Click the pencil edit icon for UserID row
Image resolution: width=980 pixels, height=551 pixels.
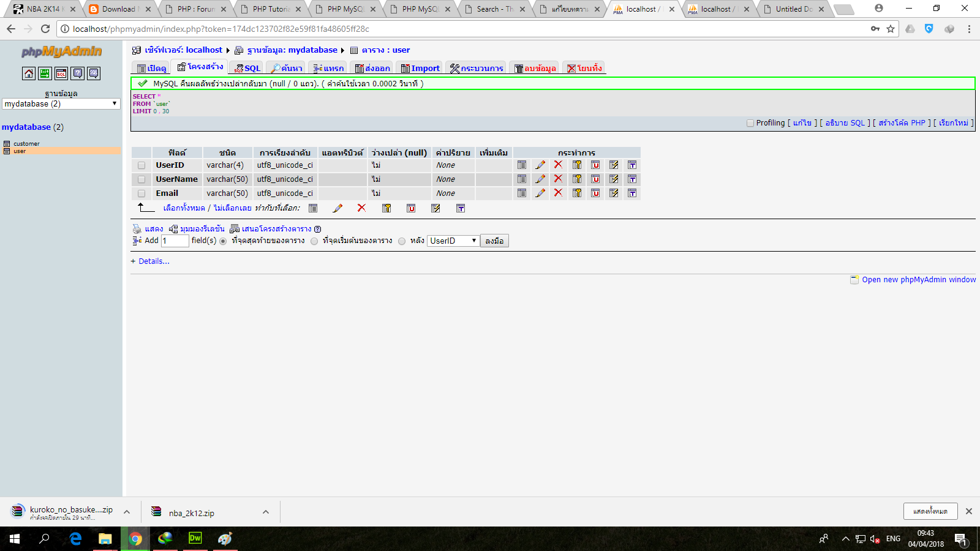click(540, 165)
